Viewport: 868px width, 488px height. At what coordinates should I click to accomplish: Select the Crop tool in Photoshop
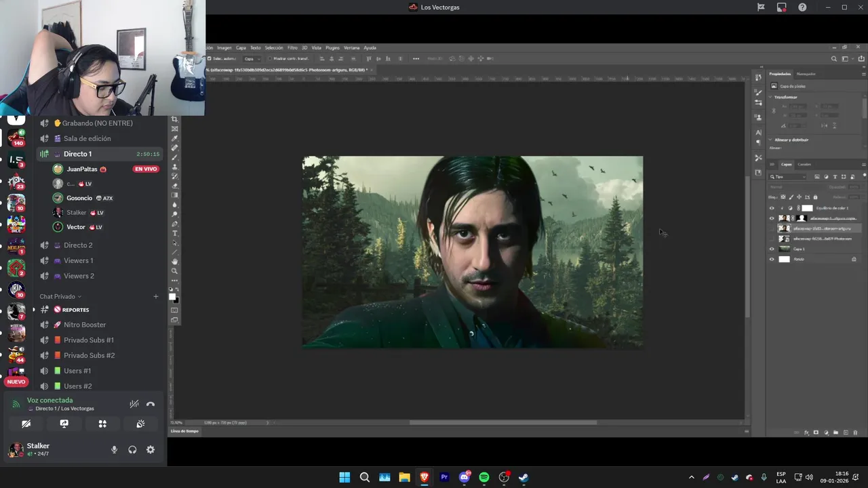coord(174,119)
